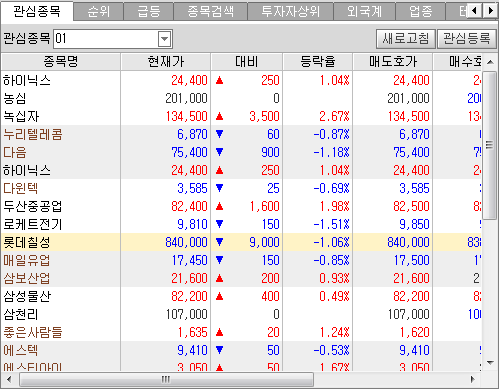Viewport: 499px width, 389px height.
Task: Click the horizontal scrollbar right arrow
Action: [473, 379]
